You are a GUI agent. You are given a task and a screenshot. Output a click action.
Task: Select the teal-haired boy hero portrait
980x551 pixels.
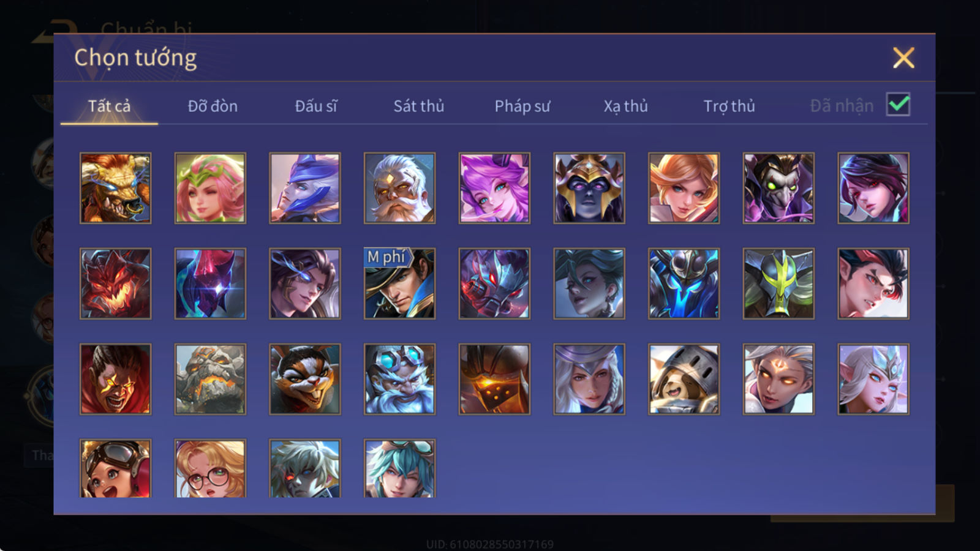399,468
